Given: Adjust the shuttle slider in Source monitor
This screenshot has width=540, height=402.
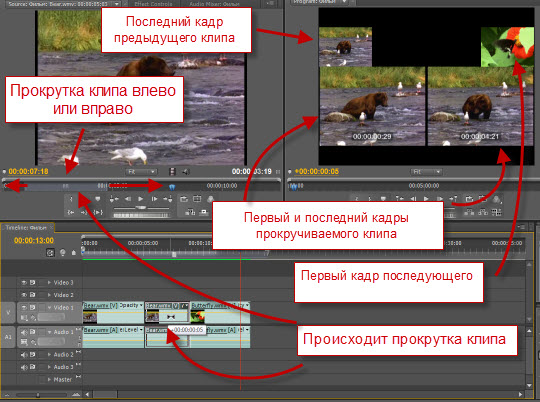Looking at the screenshot, I should point(141,208).
